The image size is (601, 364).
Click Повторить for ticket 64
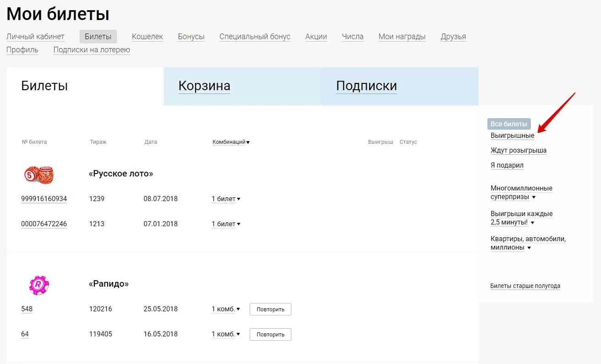point(270,335)
